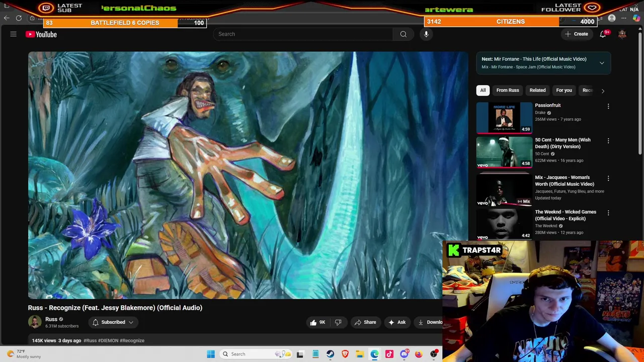Click the 50 Cent Many Men thumbnail
This screenshot has height=362, width=644.
(x=504, y=152)
